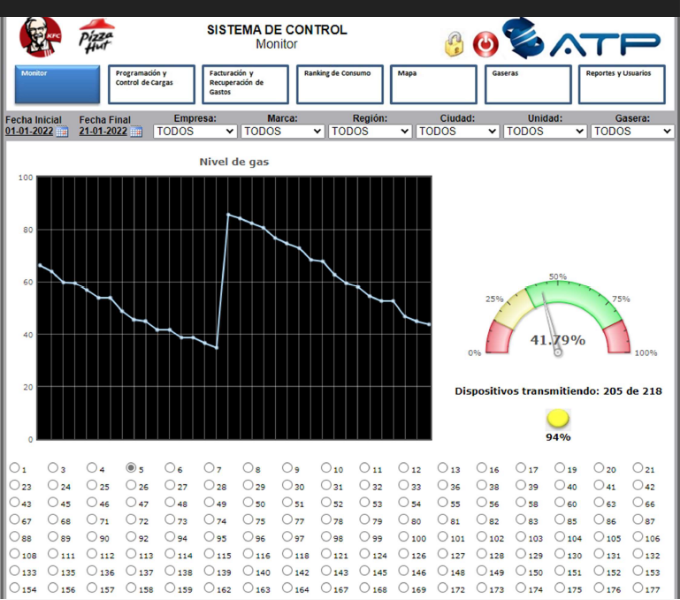
Task: Open calendar picker for Fecha Final
Action: (x=136, y=131)
